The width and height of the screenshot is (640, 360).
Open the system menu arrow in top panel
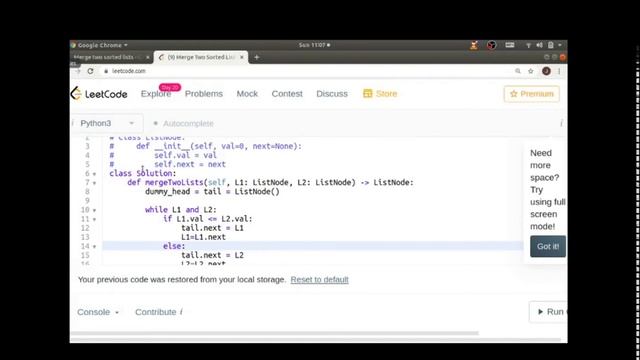[560, 45]
